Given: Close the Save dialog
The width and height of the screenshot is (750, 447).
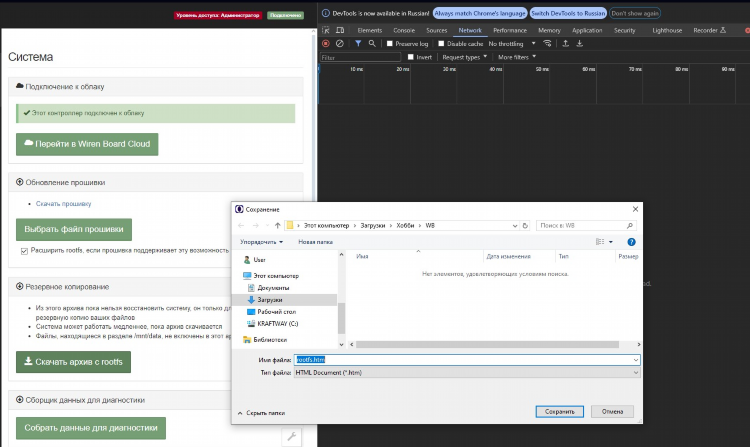Looking at the screenshot, I should pos(635,209).
